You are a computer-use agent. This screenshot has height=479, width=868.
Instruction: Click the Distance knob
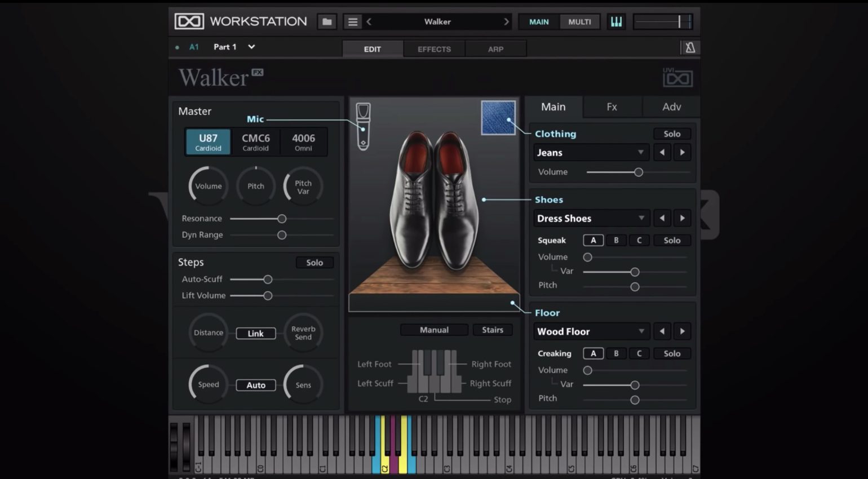[x=209, y=332]
